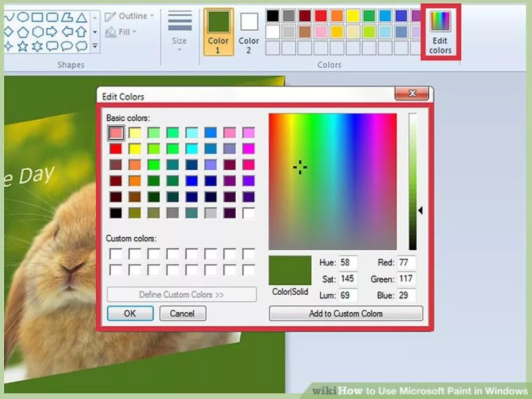
Task: Click Add to Custom Colors
Action: pos(346,313)
